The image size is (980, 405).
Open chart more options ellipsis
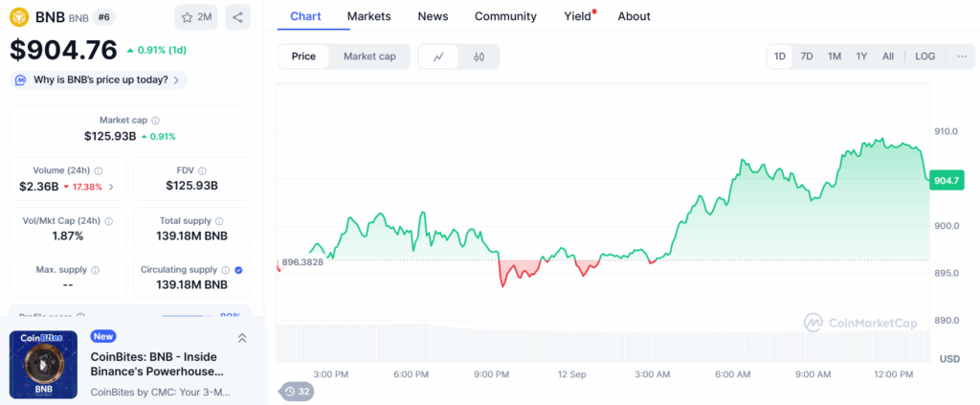point(961,56)
